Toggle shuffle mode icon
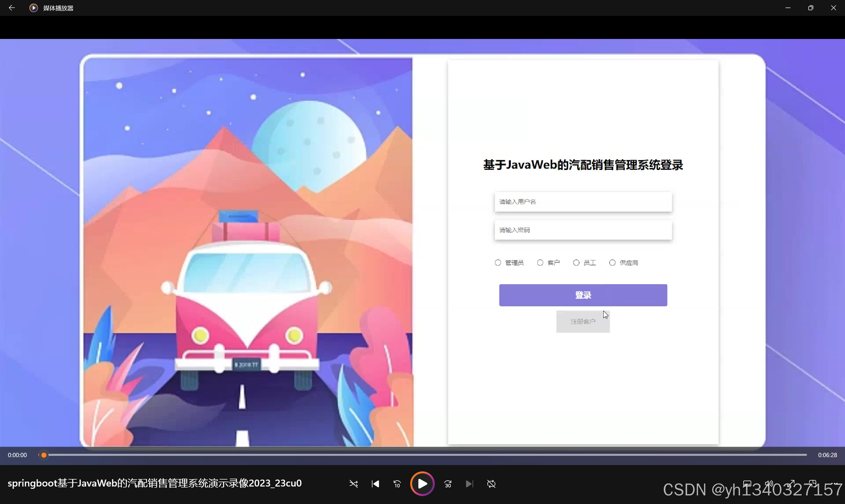845x504 pixels. 353,484
